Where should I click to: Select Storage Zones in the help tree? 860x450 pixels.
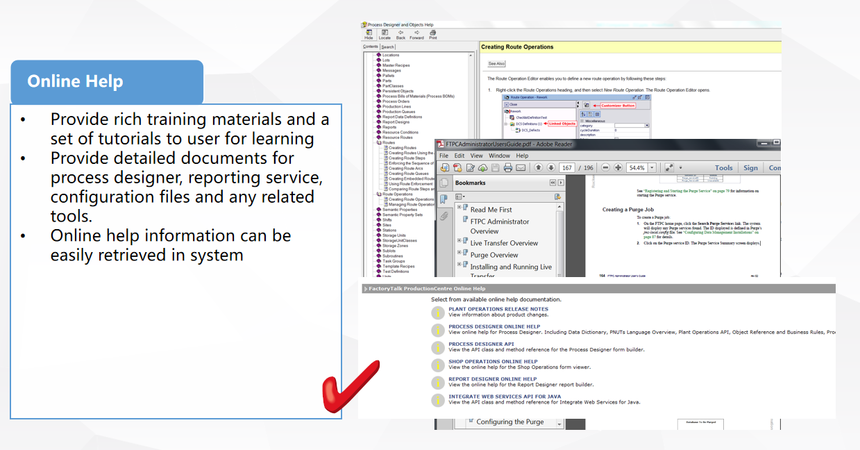tap(395, 246)
